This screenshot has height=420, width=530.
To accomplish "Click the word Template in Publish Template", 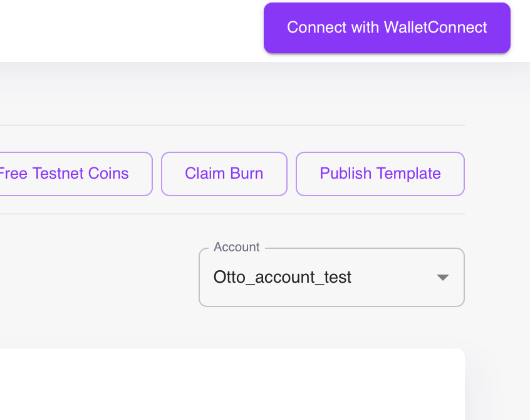I will (408, 174).
